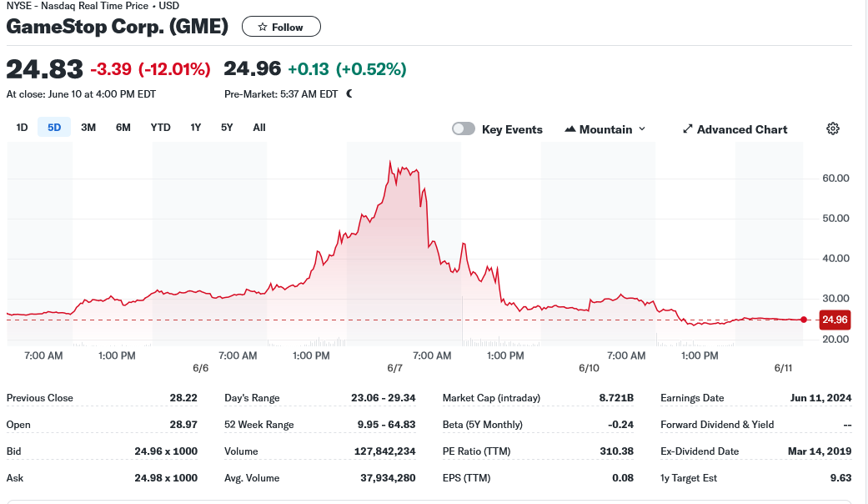Click the Previous Close label
This screenshot has height=504, width=868.
pyautogui.click(x=40, y=398)
